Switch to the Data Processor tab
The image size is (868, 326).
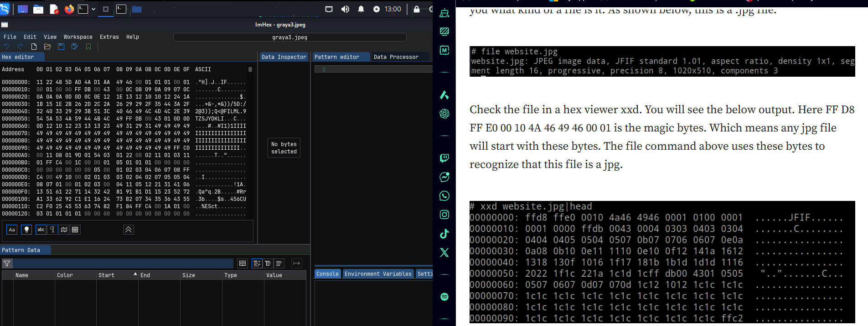tap(396, 57)
